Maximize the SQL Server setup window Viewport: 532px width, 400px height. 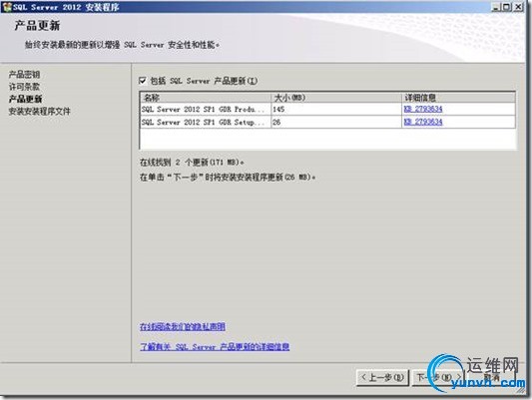pyautogui.click(x=507, y=7)
